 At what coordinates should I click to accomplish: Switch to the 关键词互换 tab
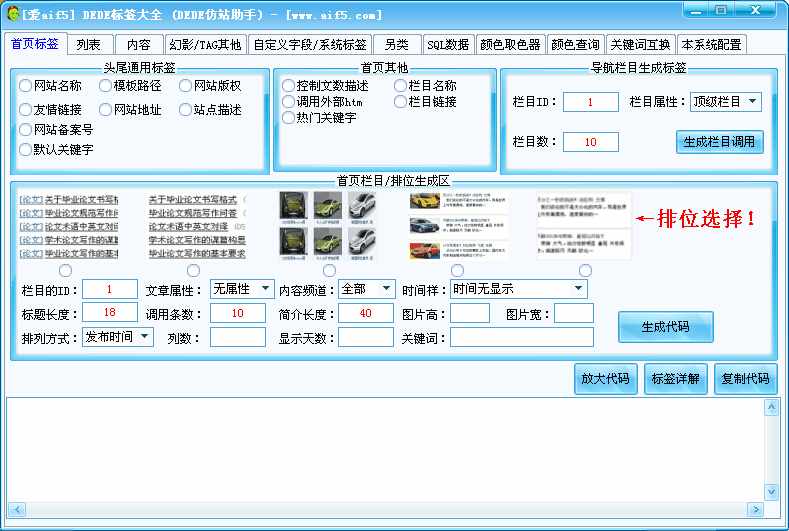(x=641, y=45)
